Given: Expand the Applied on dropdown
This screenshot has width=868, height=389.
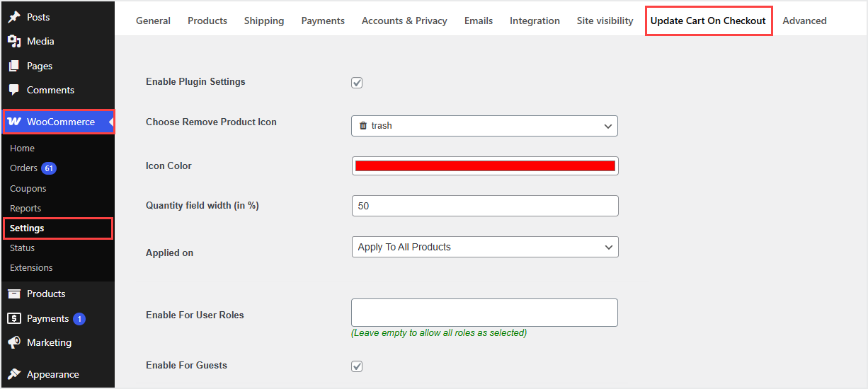Looking at the screenshot, I should [484, 247].
